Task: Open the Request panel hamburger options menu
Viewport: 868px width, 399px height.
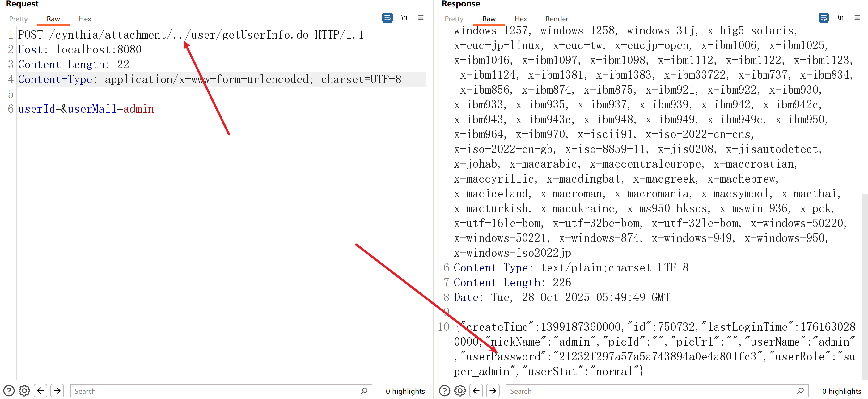Action: (x=421, y=18)
